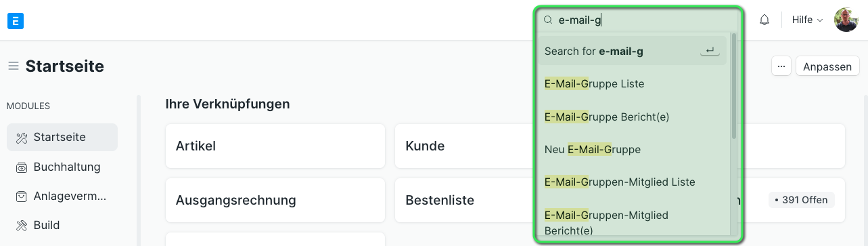Select "E-Mail-Gruppe Liste" search result
The image size is (868, 246).
click(x=632, y=84)
